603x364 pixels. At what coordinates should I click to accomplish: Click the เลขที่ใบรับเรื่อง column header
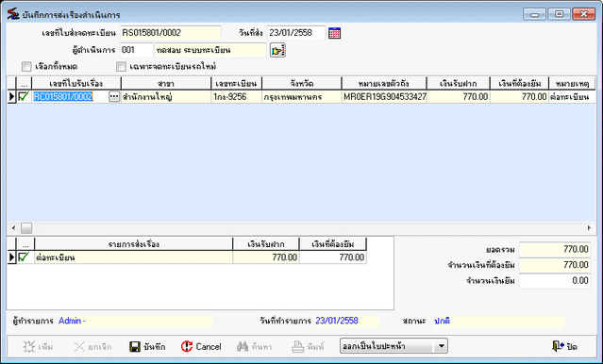[76, 83]
